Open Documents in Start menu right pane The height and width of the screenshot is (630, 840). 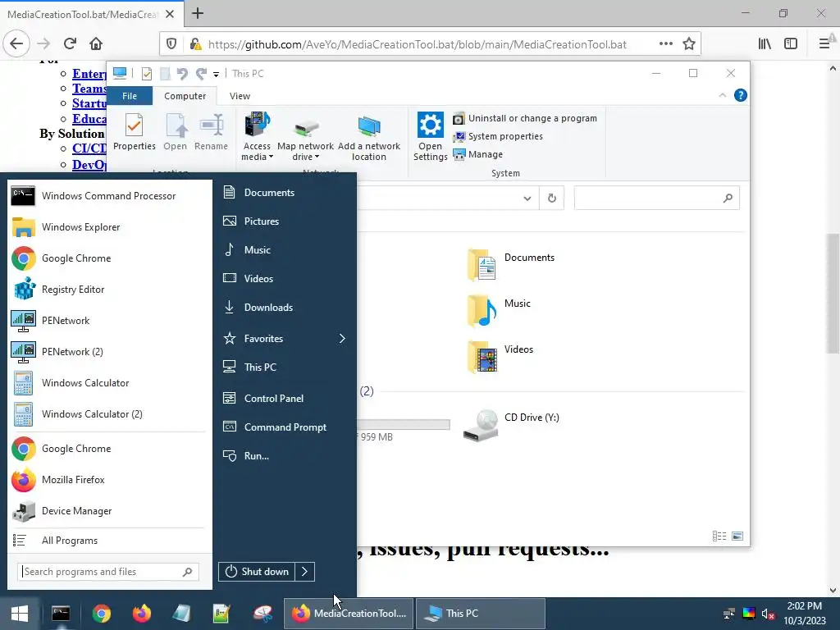click(x=285, y=192)
